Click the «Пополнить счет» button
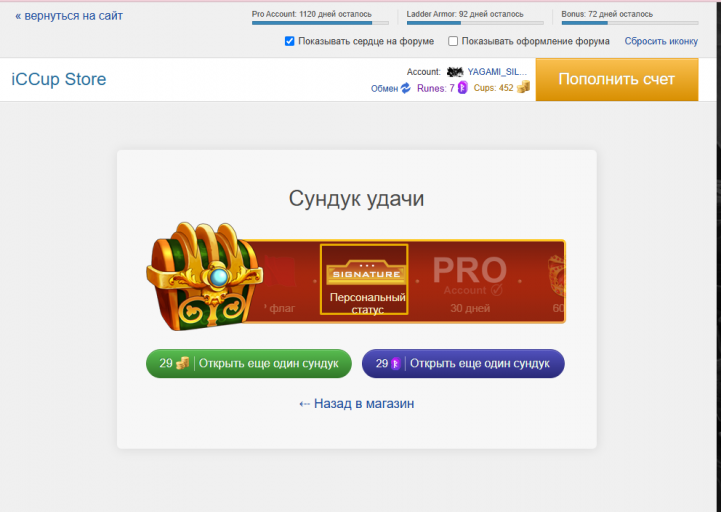This screenshot has height=512, width=721. pyautogui.click(x=617, y=79)
